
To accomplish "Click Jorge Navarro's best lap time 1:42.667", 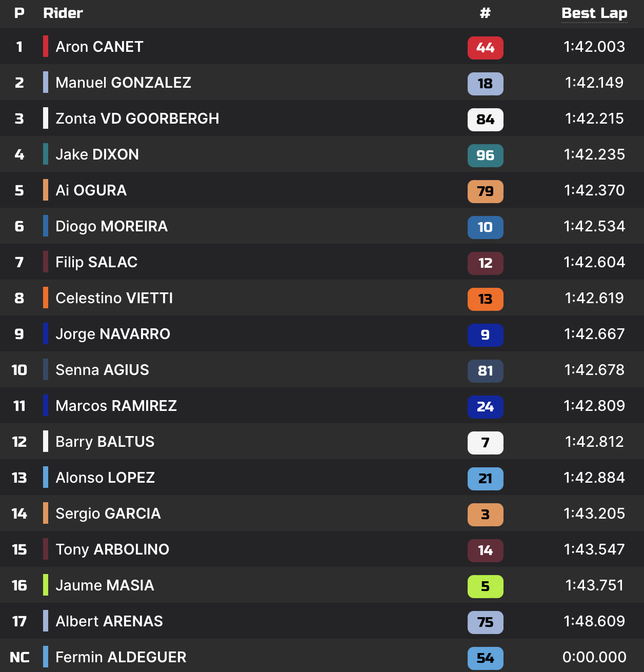I will pyautogui.click(x=594, y=334).
